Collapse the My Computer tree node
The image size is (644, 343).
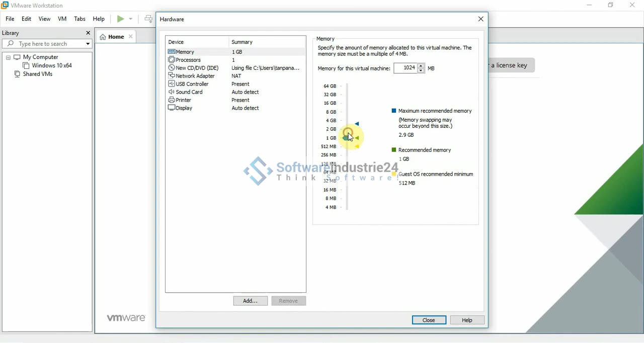[x=8, y=57]
